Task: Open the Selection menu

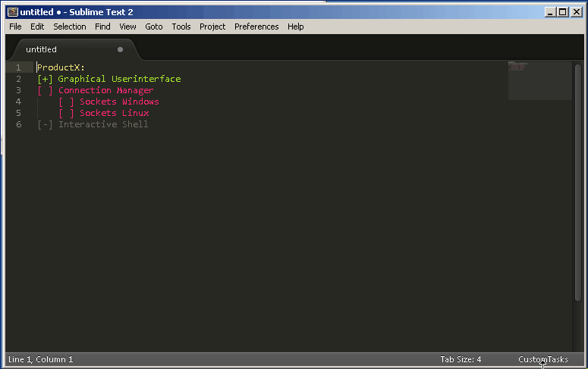Action: click(x=69, y=27)
